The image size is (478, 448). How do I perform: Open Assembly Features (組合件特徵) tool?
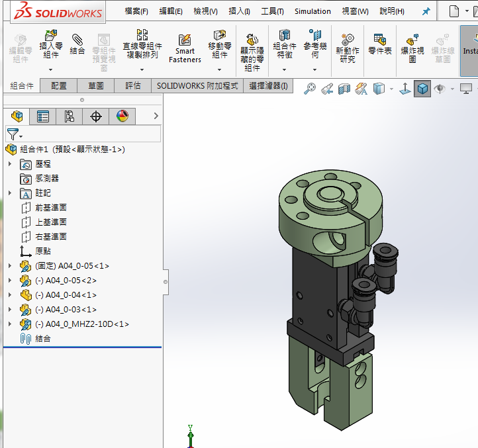(285, 44)
